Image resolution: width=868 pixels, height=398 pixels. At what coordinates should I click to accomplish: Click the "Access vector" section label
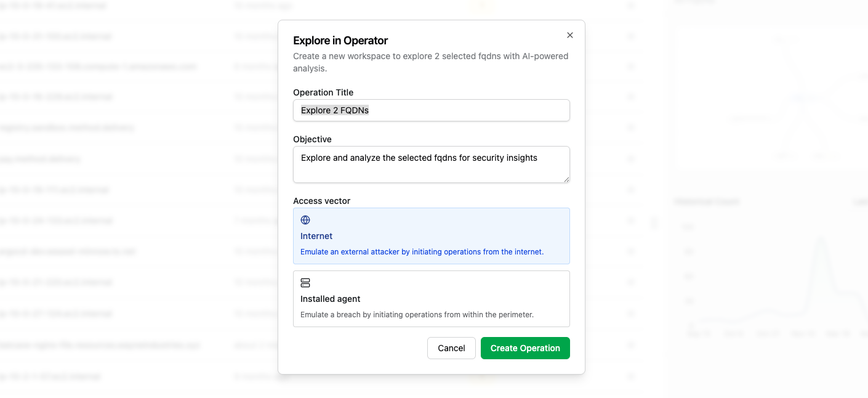coord(322,201)
